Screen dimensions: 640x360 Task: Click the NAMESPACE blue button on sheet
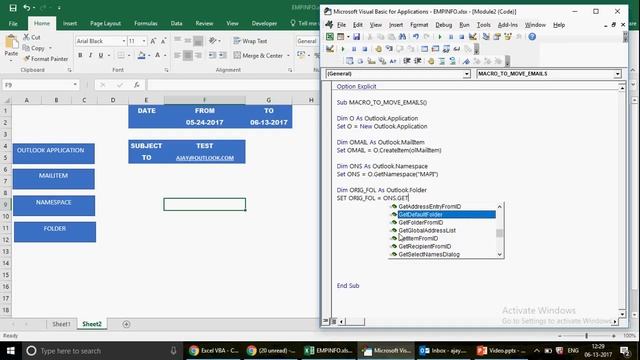pos(54,205)
